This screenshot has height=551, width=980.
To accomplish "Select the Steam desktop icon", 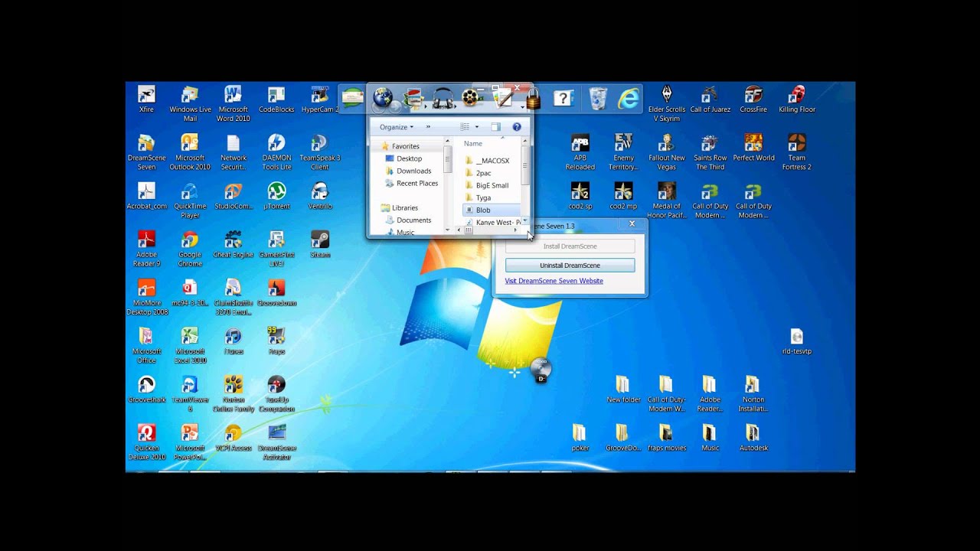I will [x=320, y=245].
